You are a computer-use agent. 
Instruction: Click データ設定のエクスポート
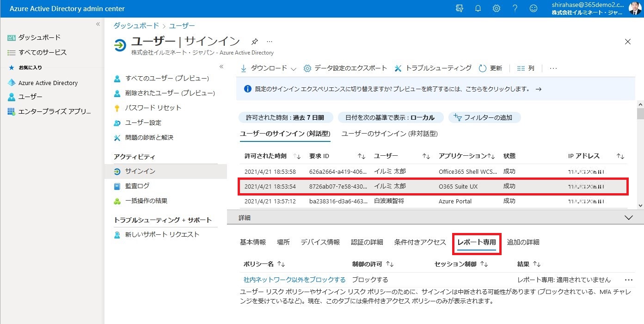345,68
